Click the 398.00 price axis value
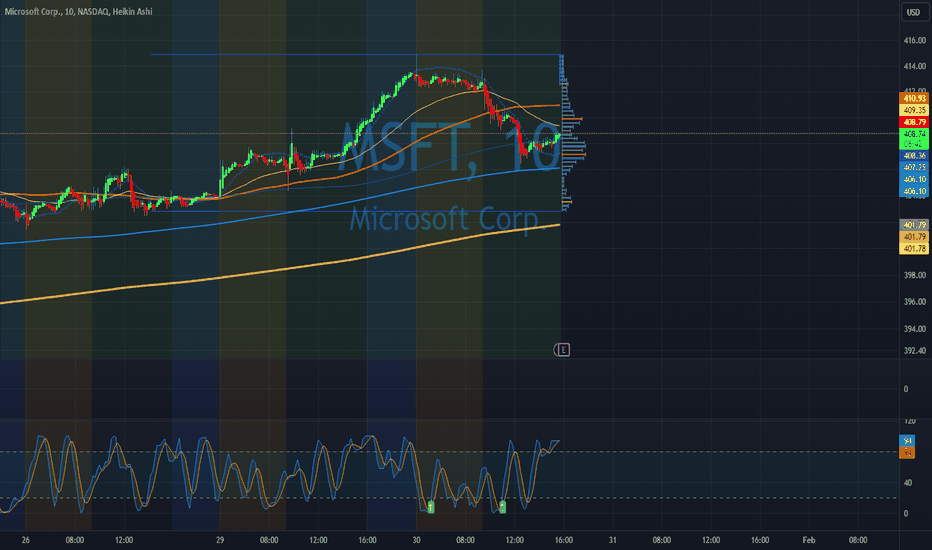932x550 pixels. tap(915, 275)
